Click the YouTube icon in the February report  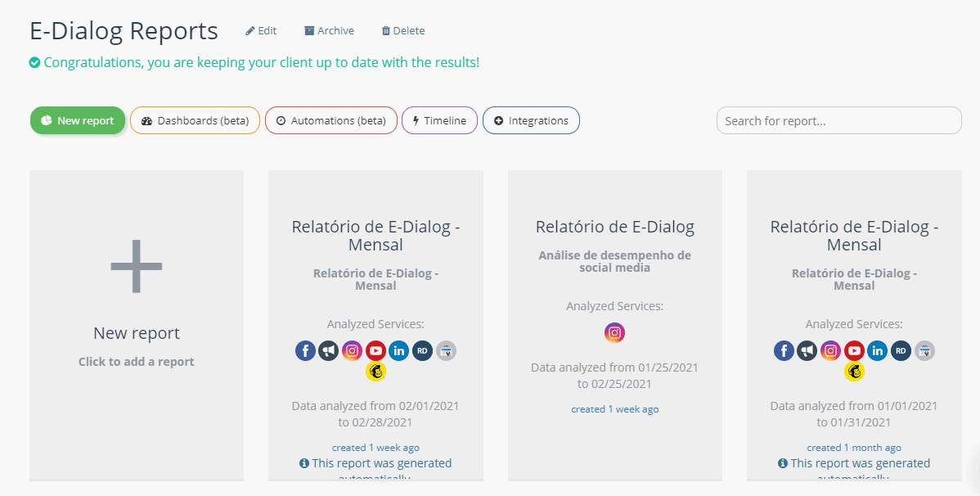coord(375,351)
